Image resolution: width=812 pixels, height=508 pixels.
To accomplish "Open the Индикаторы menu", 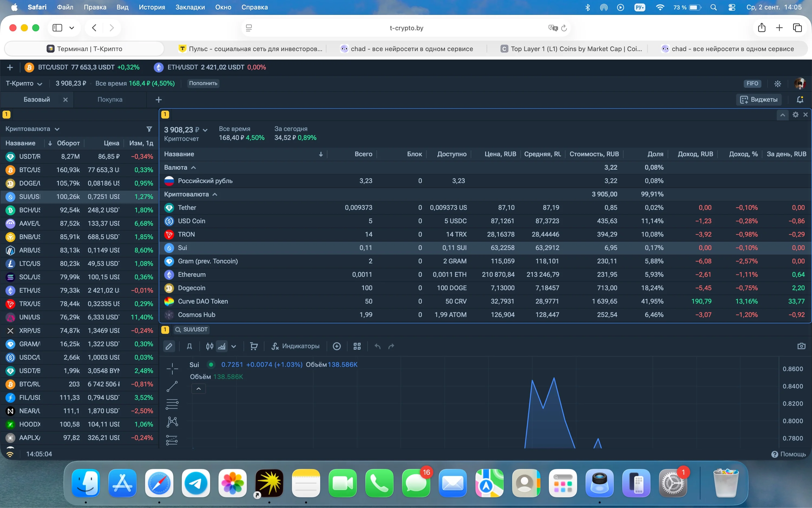I will point(295,346).
